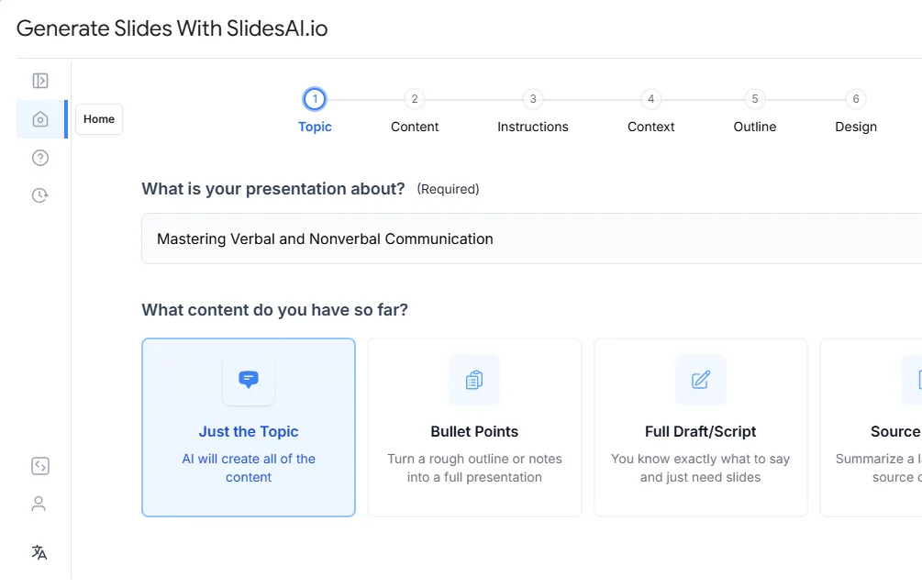Open the history clock icon
The image size is (922, 588).
click(40, 195)
